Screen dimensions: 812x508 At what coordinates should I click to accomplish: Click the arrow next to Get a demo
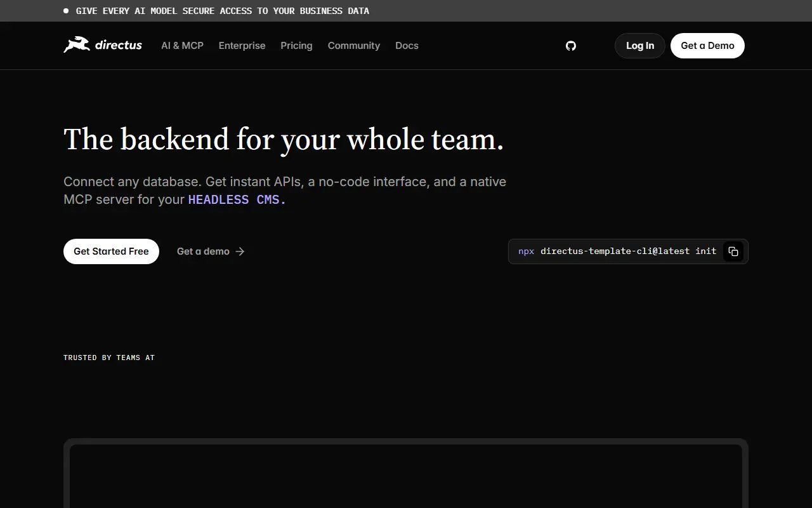click(240, 251)
